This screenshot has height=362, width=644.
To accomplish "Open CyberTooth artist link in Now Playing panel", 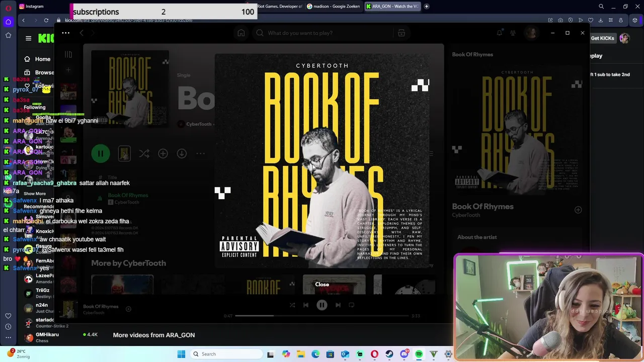I will (x=466, y=215).
